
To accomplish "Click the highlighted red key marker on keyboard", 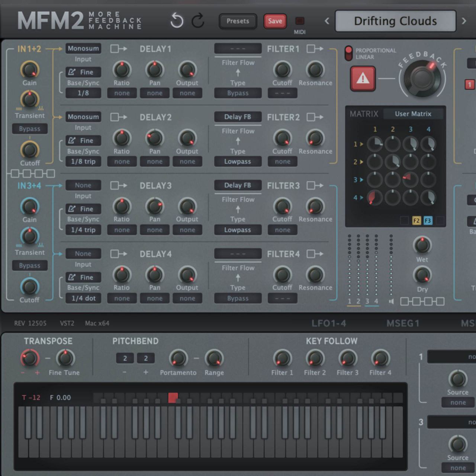I will coord(173,398).
